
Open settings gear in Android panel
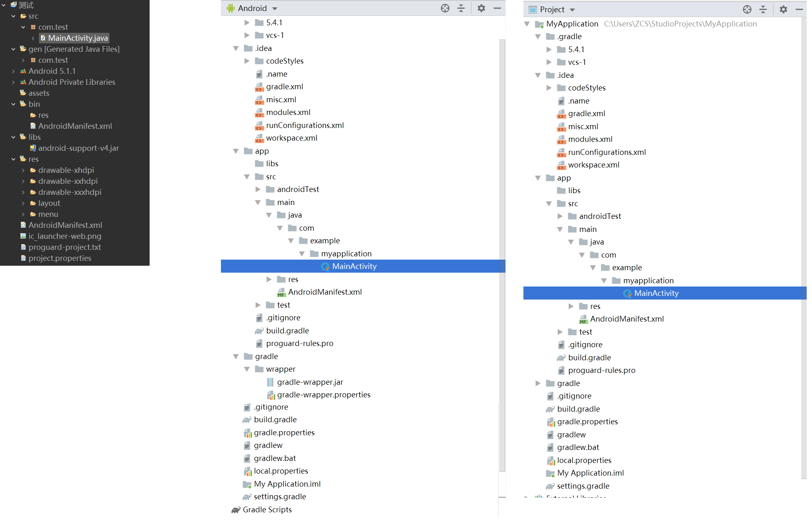point(481,8)
